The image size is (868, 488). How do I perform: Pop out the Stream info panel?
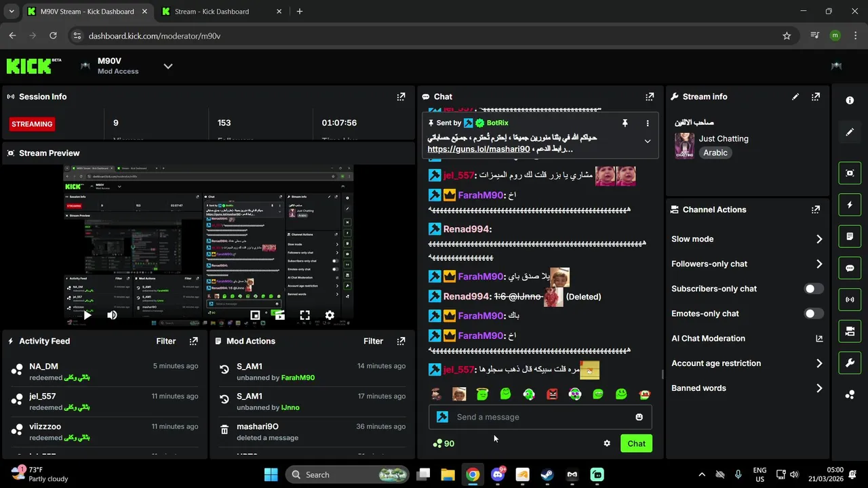click(816, 97)
